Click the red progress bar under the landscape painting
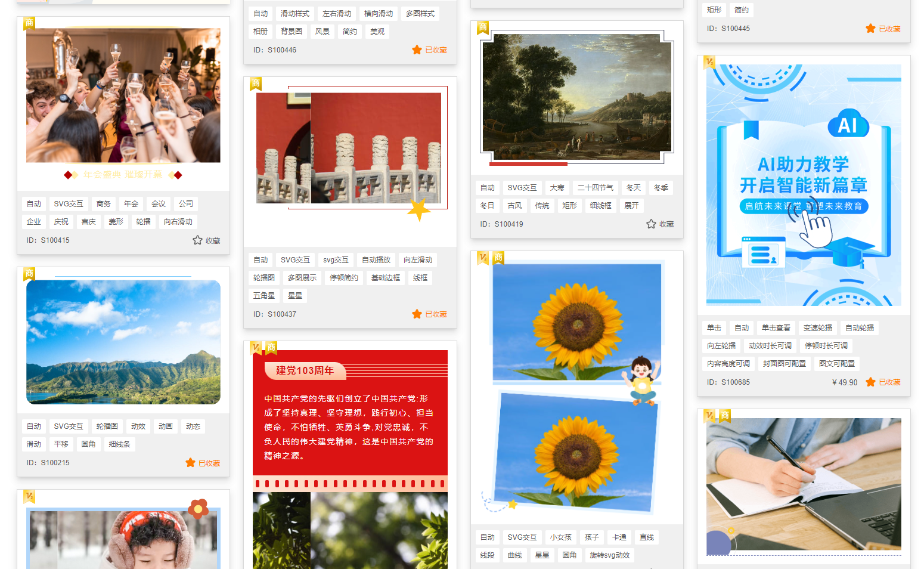 click(x=528, y=163)
